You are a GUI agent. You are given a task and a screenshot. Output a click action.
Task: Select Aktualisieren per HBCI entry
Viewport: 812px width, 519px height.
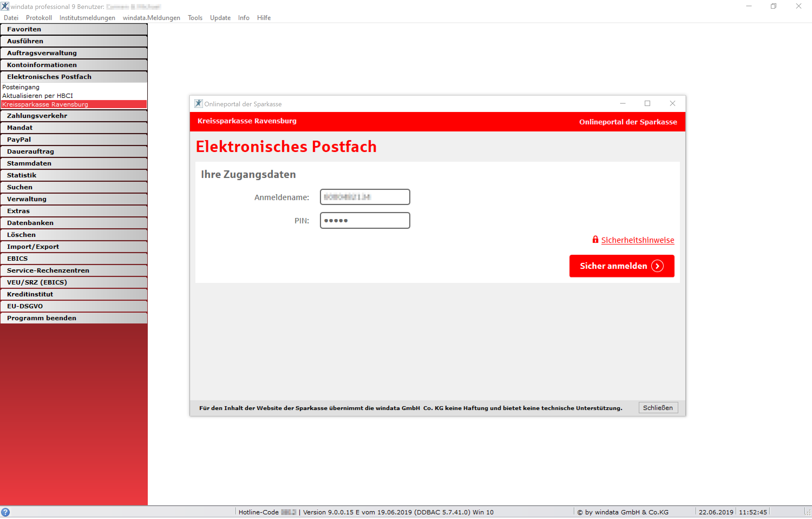coord(74,96)
